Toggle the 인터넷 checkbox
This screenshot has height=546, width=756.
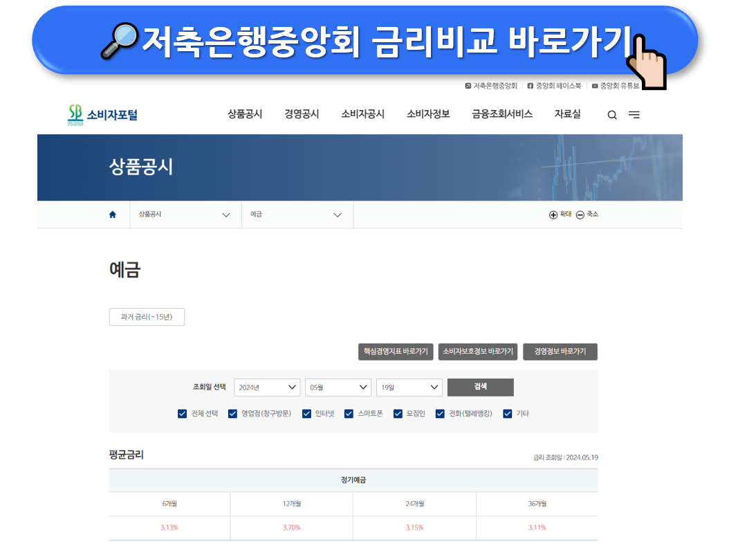pyautogui.click(x=306, y=414)
